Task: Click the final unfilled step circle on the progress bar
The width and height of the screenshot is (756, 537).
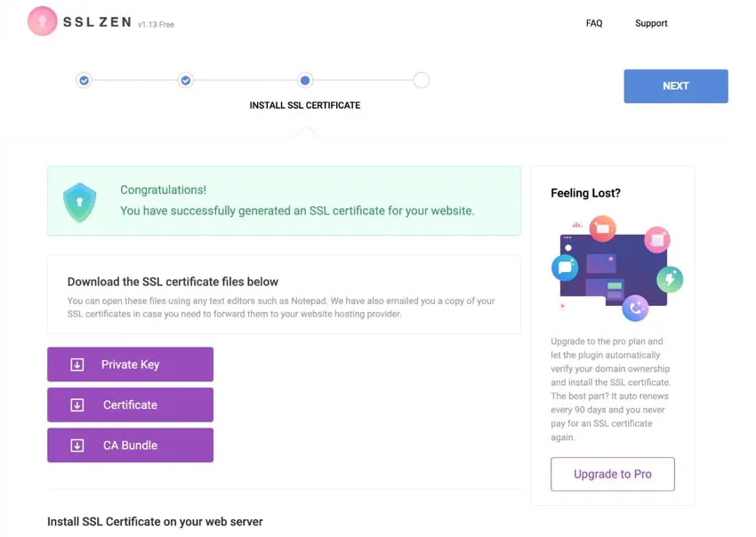Action: [x=421, y=80]
